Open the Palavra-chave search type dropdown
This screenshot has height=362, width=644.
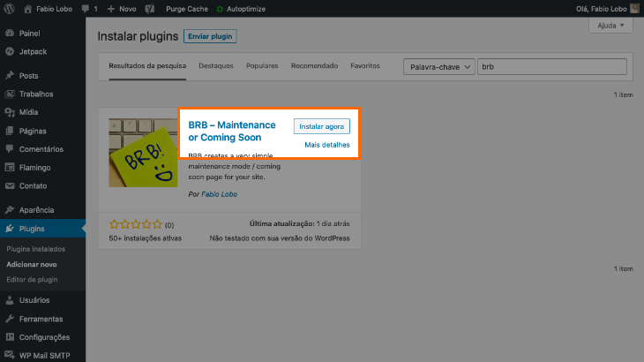439,66
